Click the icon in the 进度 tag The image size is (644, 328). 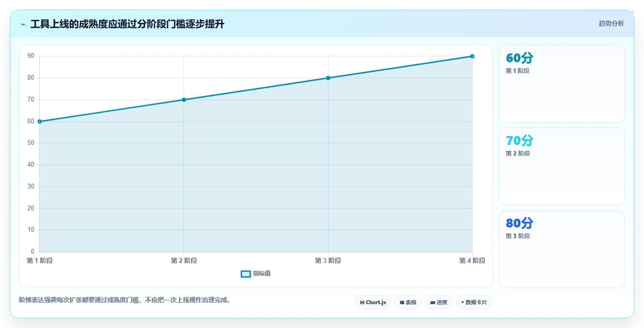click(x=432, y=302)
